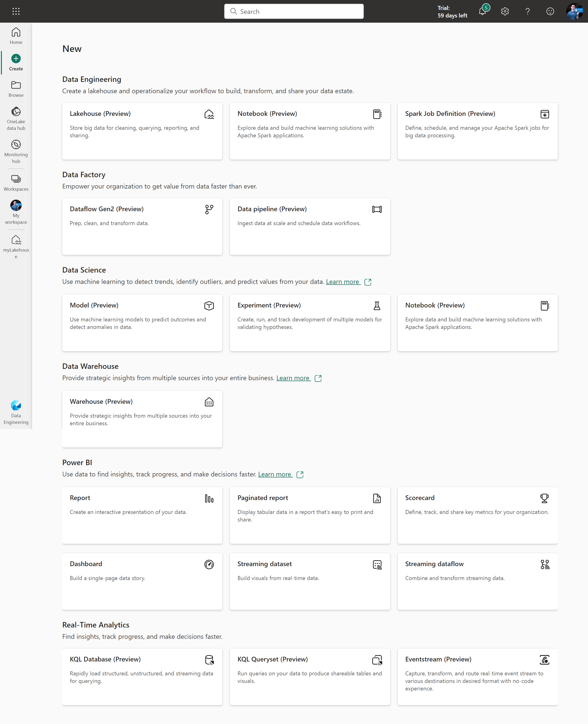Open the notifications bell
588x724 pixels.
click(482, 11)
